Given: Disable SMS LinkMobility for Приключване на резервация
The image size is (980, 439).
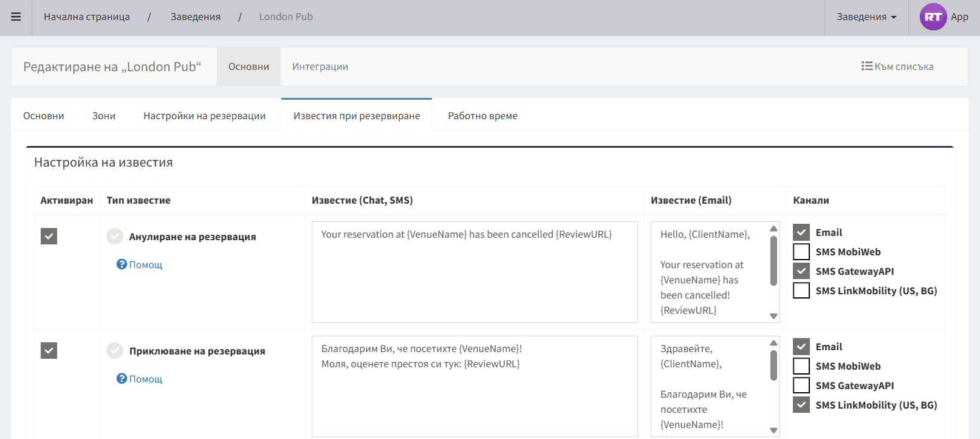Looking at the screenshot, I should point(801,405).
